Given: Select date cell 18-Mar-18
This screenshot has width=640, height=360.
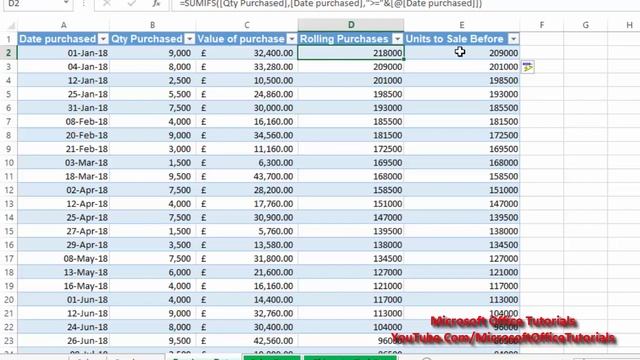Looking at the screenshot, I should 64,176.
